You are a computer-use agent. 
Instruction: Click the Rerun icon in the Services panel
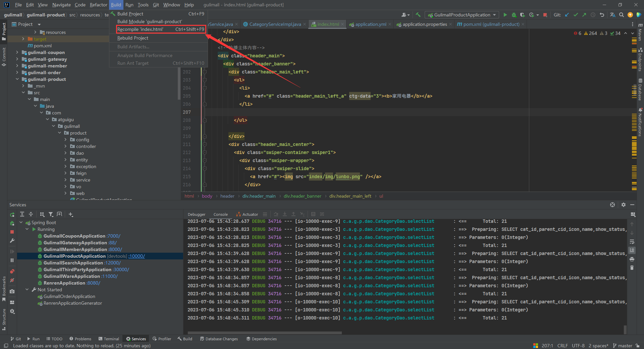(12, 214)
